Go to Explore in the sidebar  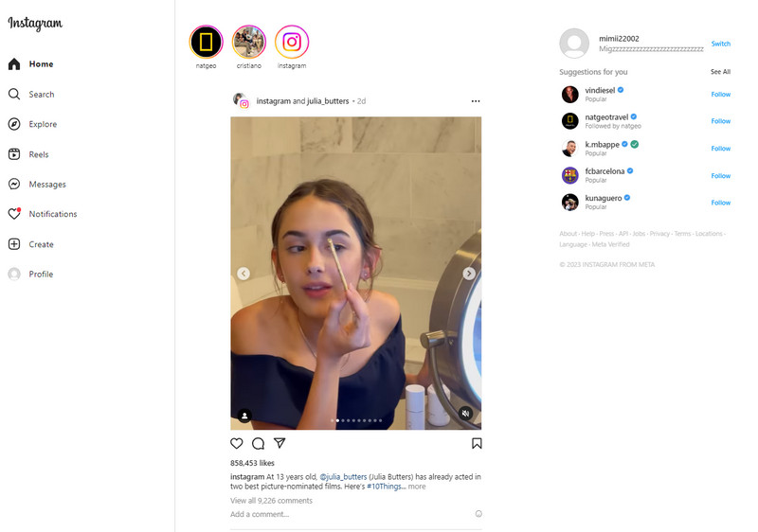(x=43, y=124)
